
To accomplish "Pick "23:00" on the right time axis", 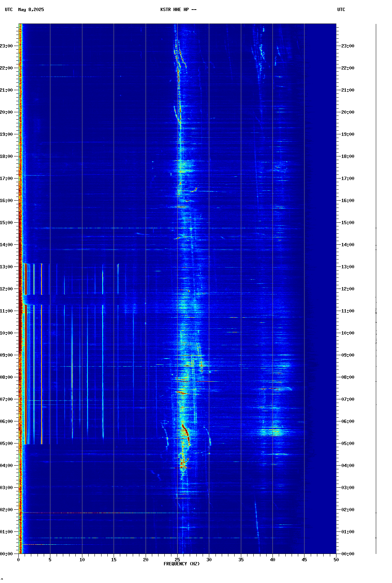I will [348, 46].
